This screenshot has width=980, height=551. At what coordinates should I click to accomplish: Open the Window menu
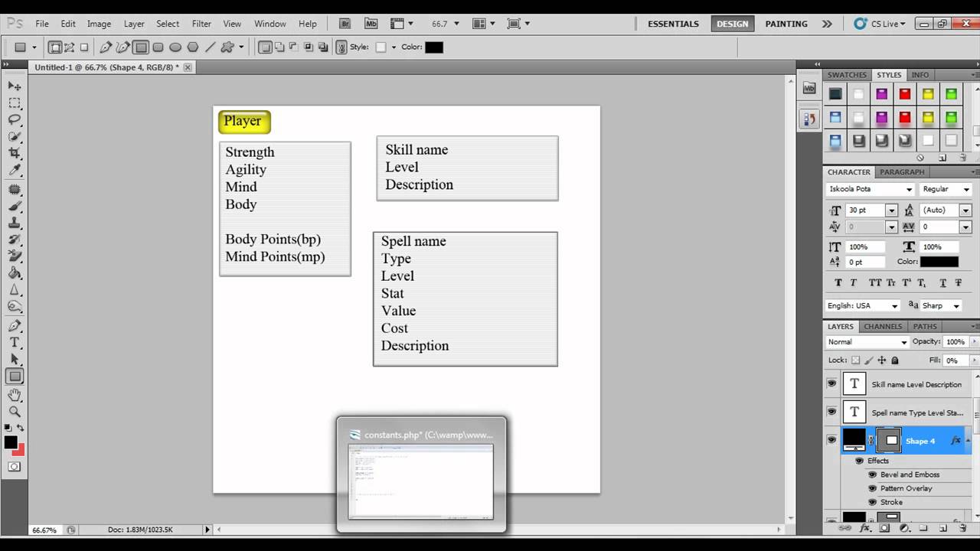point(270,24)
